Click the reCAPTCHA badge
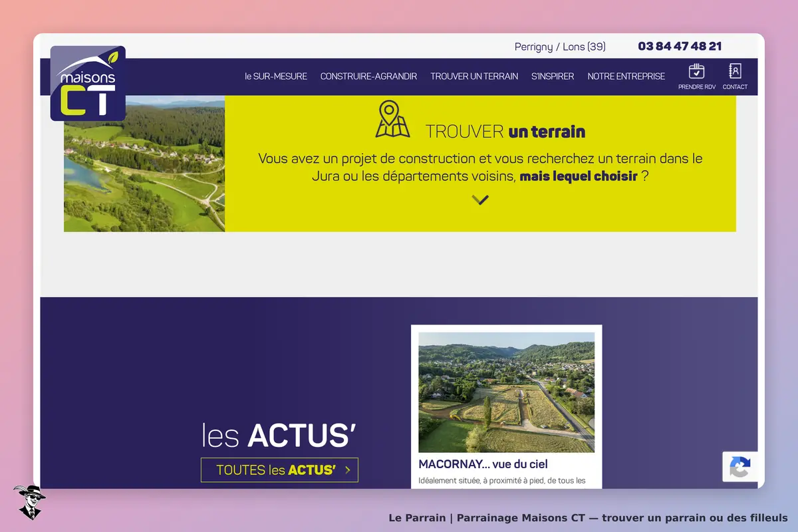Screen dimensions: 798x532 coord(739,467)
